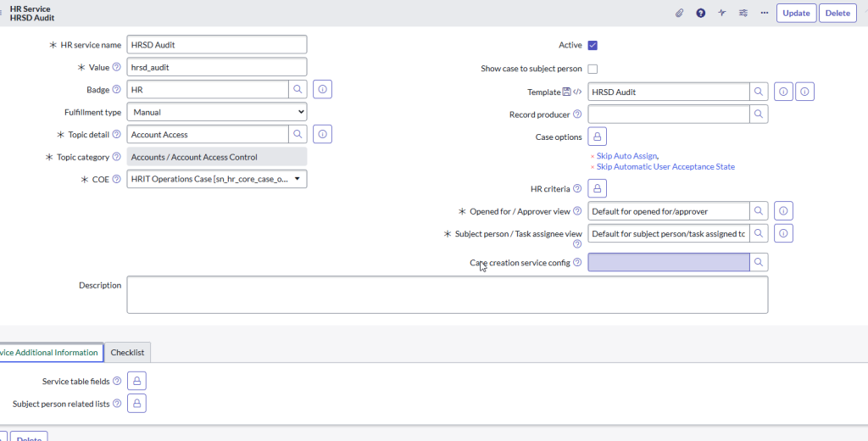Click the search icon next to Badge field
The height and width of the screenshot is (441, 868).
(x=298, y=89)
